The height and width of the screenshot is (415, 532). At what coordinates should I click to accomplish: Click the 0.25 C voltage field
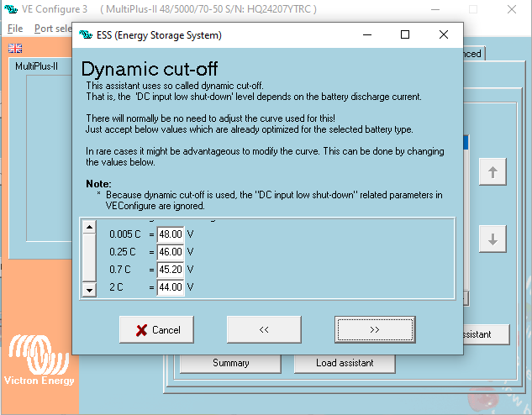click(171, 251)
